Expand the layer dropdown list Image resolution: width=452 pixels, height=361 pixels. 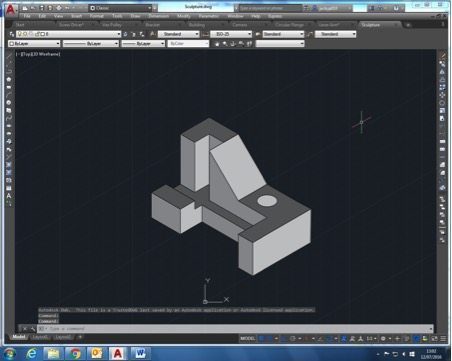pos(68,34)
